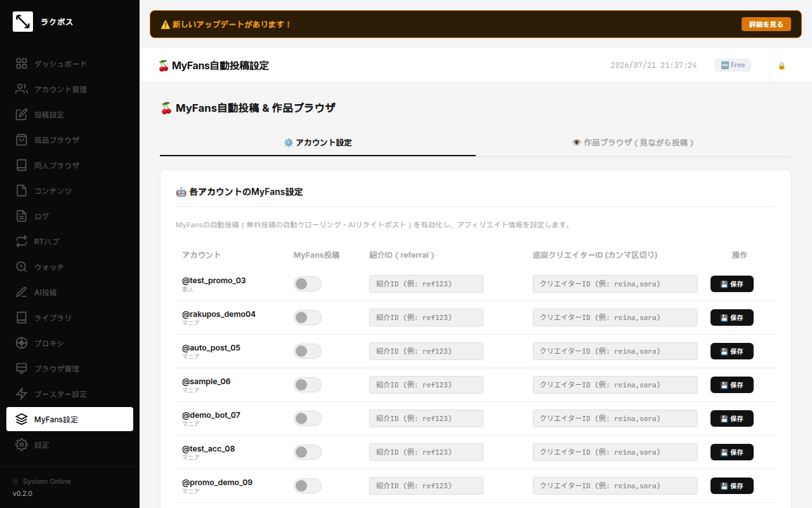The height and width of the screenshot is (508, 812).
Task: Click the lock icon in the header
Action: [782, 65]
